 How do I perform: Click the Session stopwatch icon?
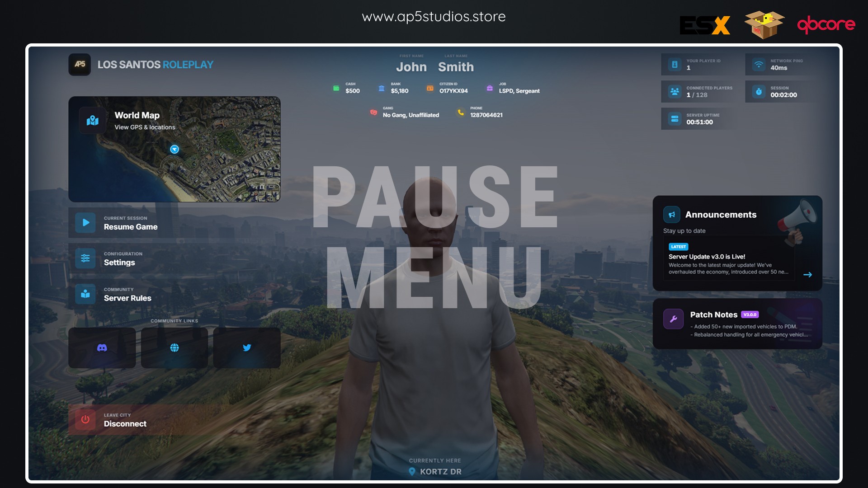pos(759,92)
